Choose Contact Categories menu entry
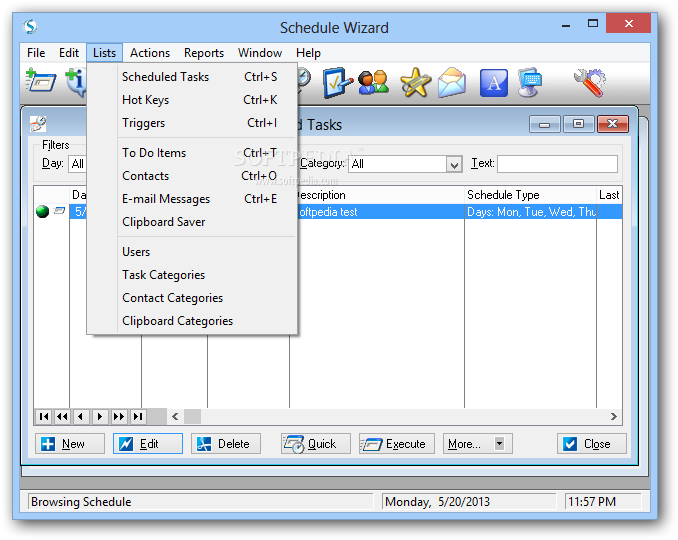678x540 pixels. 192,298
